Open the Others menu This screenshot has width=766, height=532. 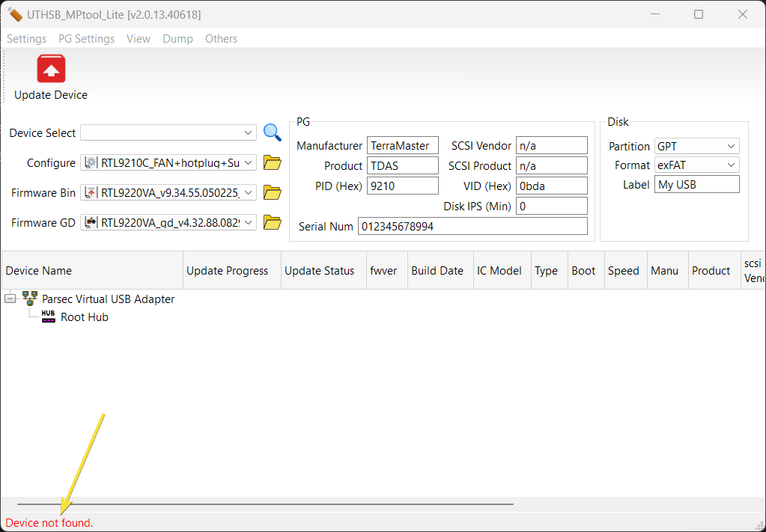[x=222, y=39]
